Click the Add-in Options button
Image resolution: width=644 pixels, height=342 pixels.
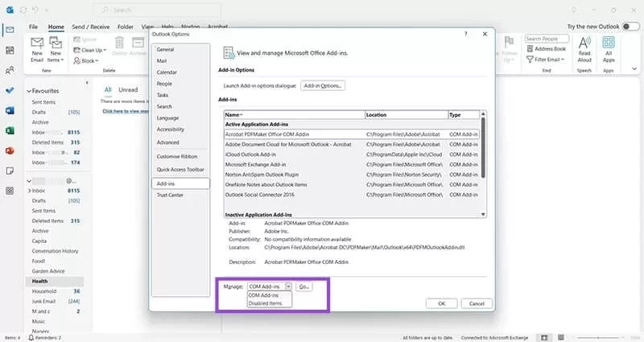pyautogui.click(x=323, y=85)
